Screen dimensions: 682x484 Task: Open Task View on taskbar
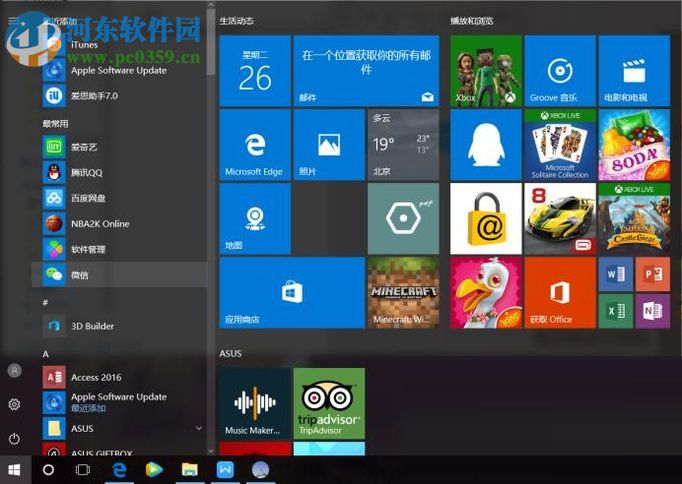pyautogui.click(x=83, y=470)
